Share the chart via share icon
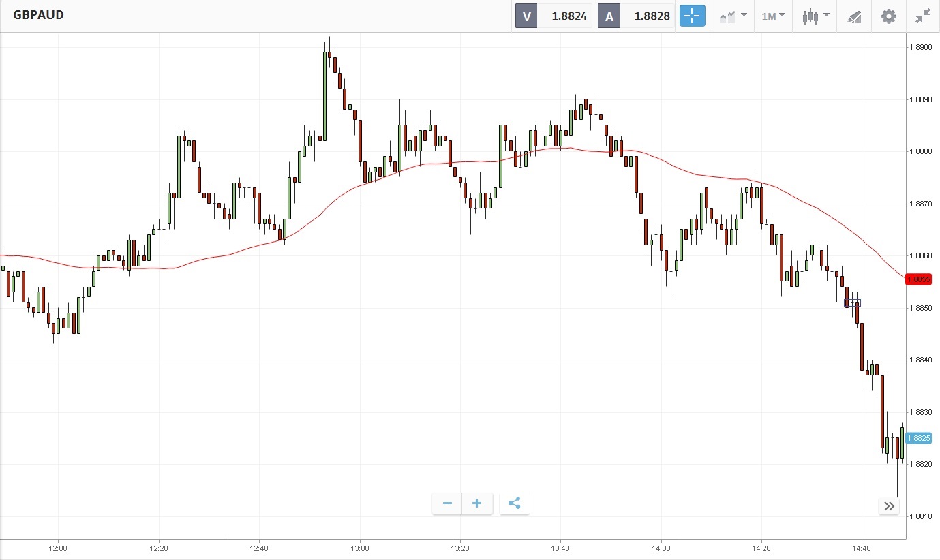Viewport: 940px width, 560px height. (515, 503)
